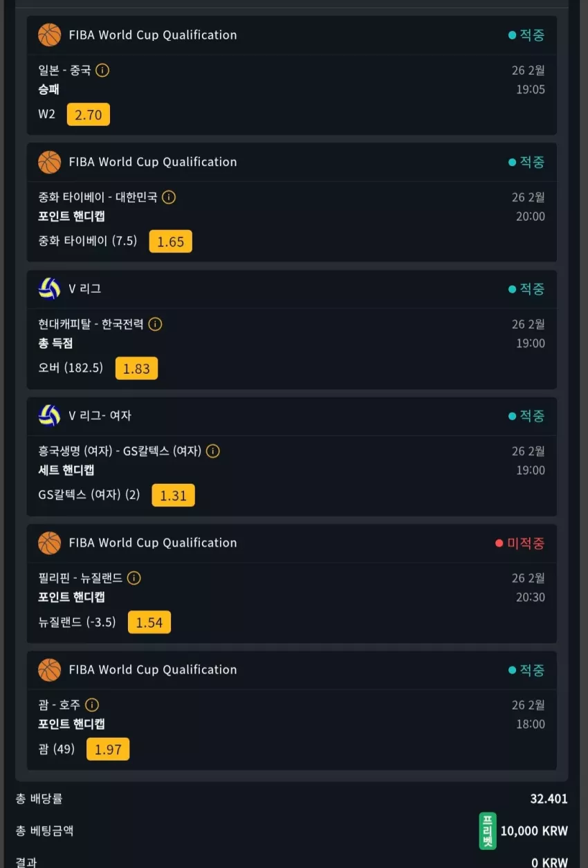Click the info icon next to 일본 - 중국
Viewport: 588px width, 868px height.
coord(102,70)
